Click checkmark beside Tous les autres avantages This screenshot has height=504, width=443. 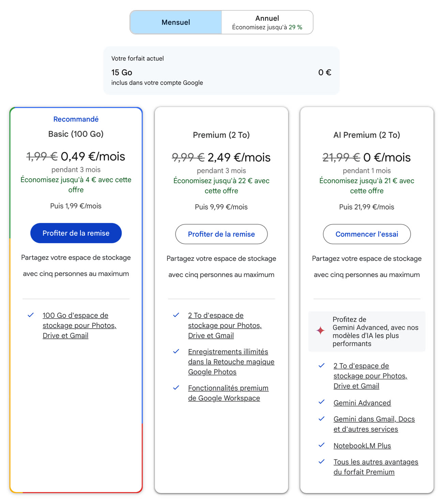coord(321,461)
